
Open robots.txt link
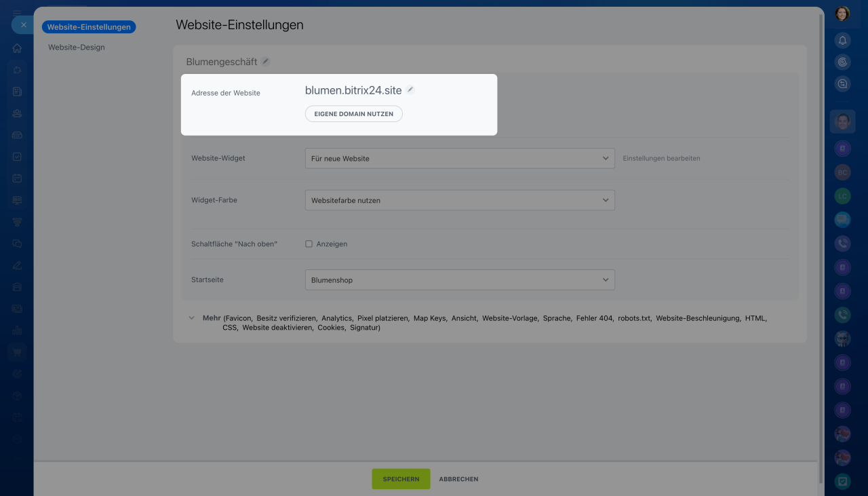click(x=634, y=318)
